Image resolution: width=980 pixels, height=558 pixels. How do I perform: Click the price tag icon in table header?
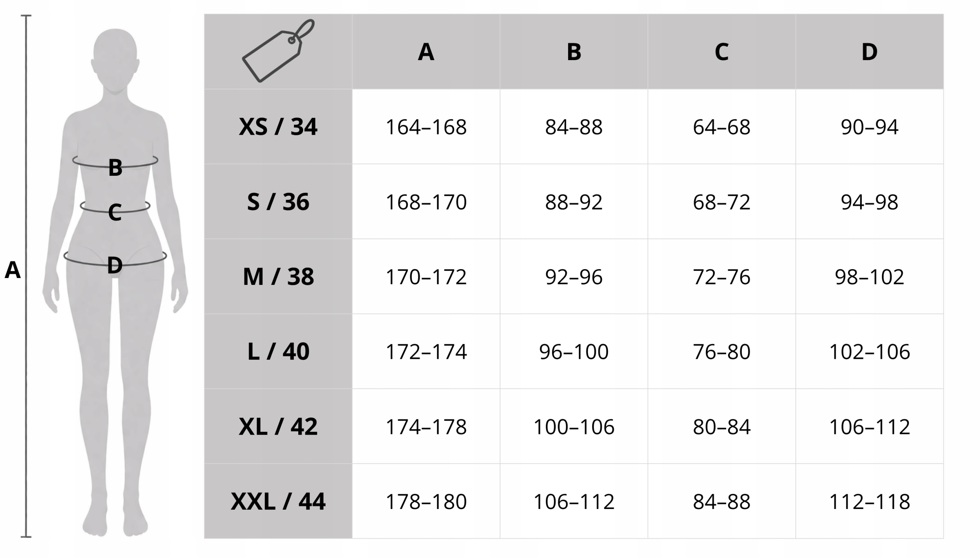pos(278,51)
